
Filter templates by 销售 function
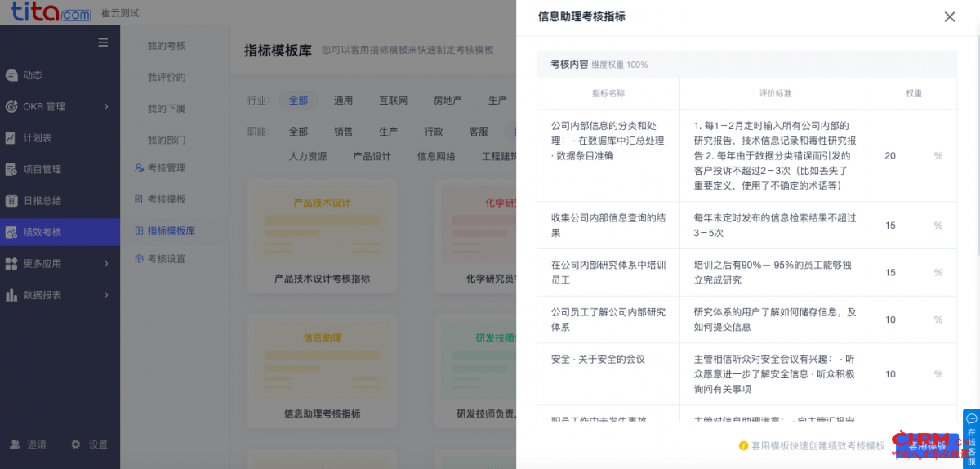tap(344, 132)
